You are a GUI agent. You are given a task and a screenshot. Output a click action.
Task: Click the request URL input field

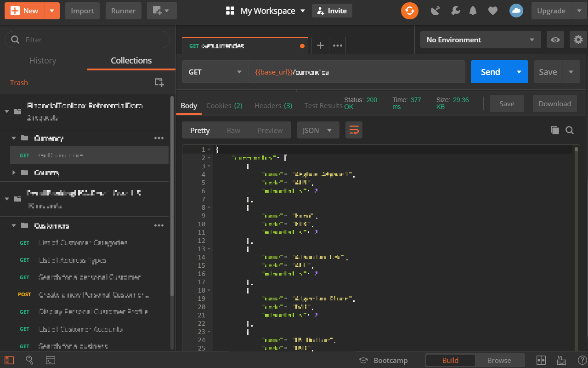click(x=357, y=72)
